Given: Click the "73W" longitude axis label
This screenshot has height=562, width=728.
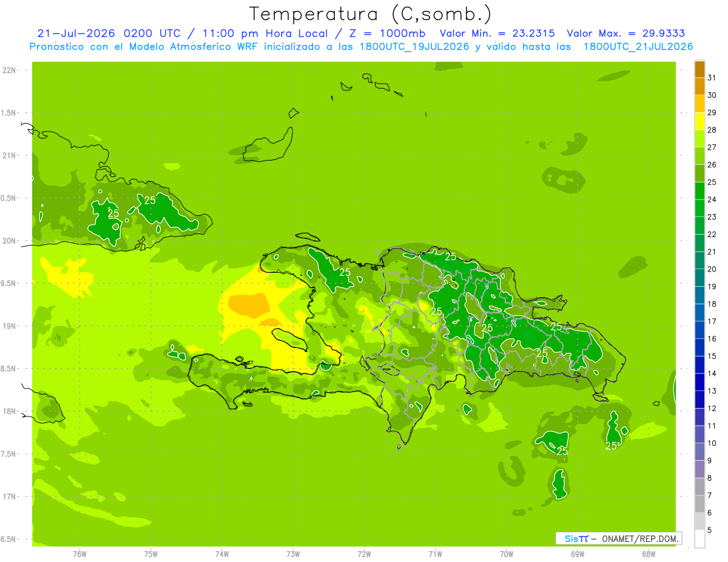Looking at the screenshot, I should click(x=293, y=554).
